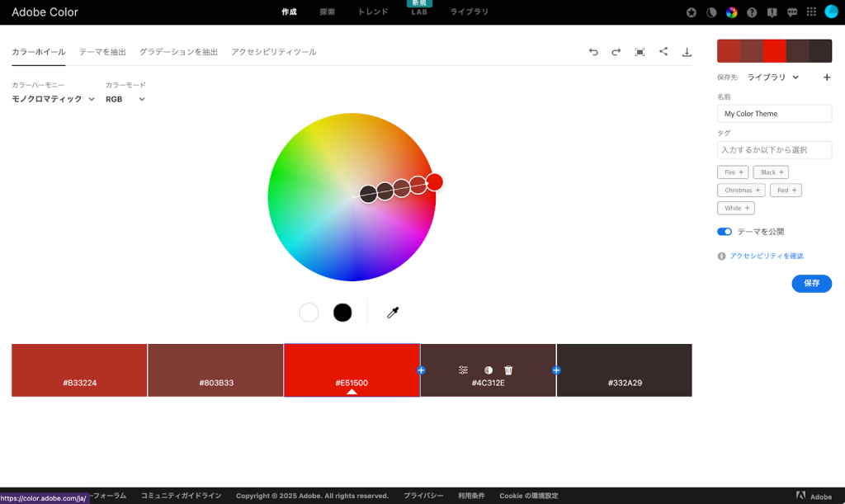This screenshot has height=504, width=845.
Task: Select the black base color circle
Action: click(x=342, y=313)
